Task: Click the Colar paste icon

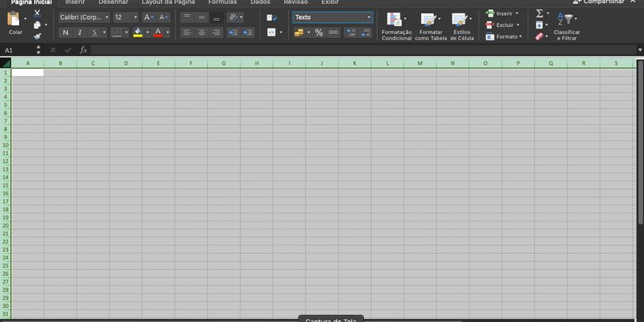Action: pyautogui.click(x=14, y=21)
